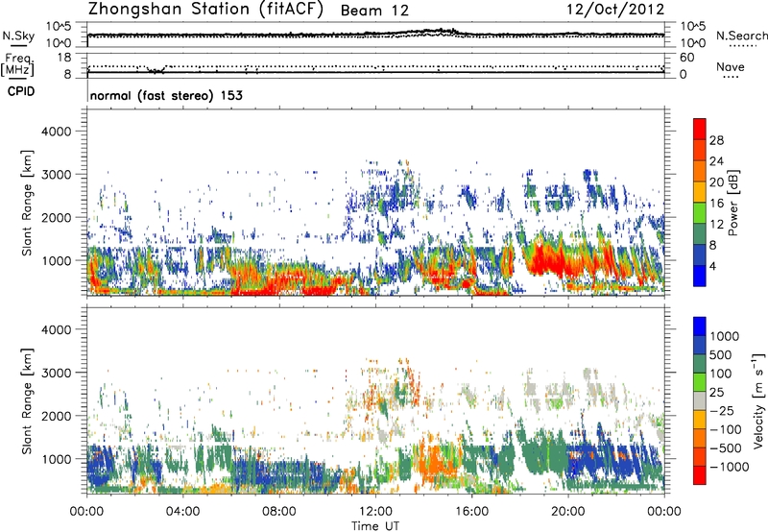Screen dimensions: 768x532
Task: Select the Velocity [m s-1] colorbar title
Action: point(758,400)
